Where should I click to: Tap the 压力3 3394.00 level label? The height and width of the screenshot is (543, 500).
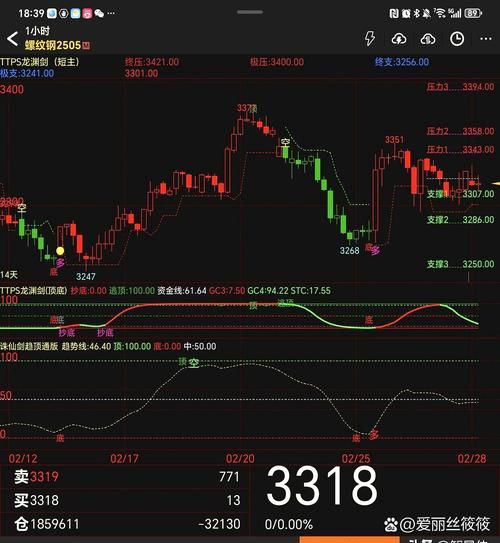(460, 87)
